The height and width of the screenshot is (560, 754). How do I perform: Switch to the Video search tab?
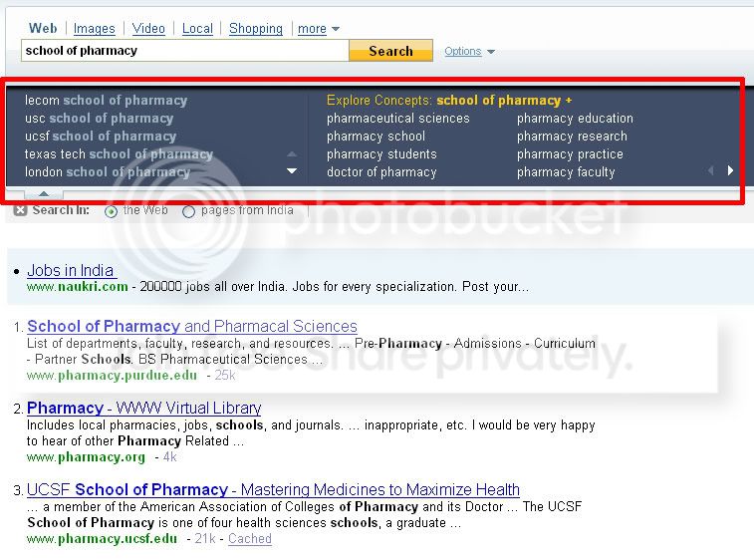click(x=148, y=29)
